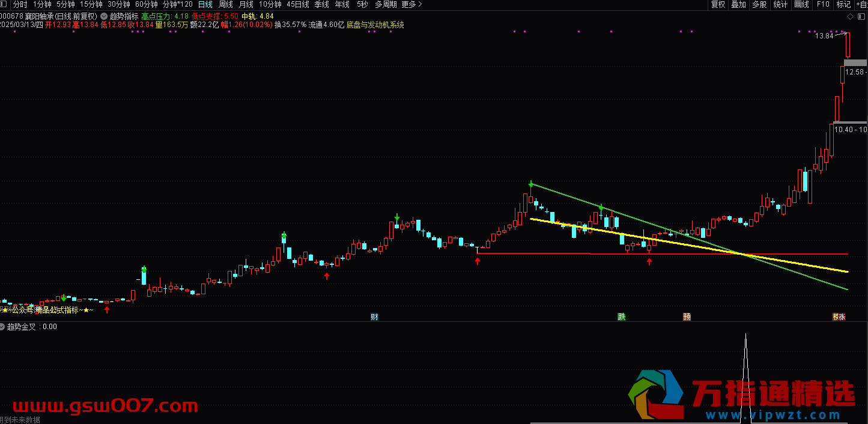This screenshot has height=424, width=868.
Task: Click the orange 预 event marker
Action: coord(687,317)
